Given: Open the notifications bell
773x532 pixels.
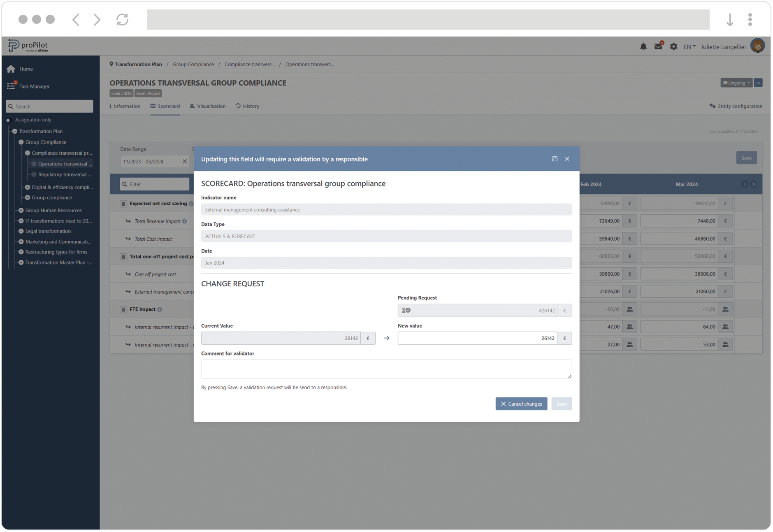Looking at the screenshot, I should [643, 47].
